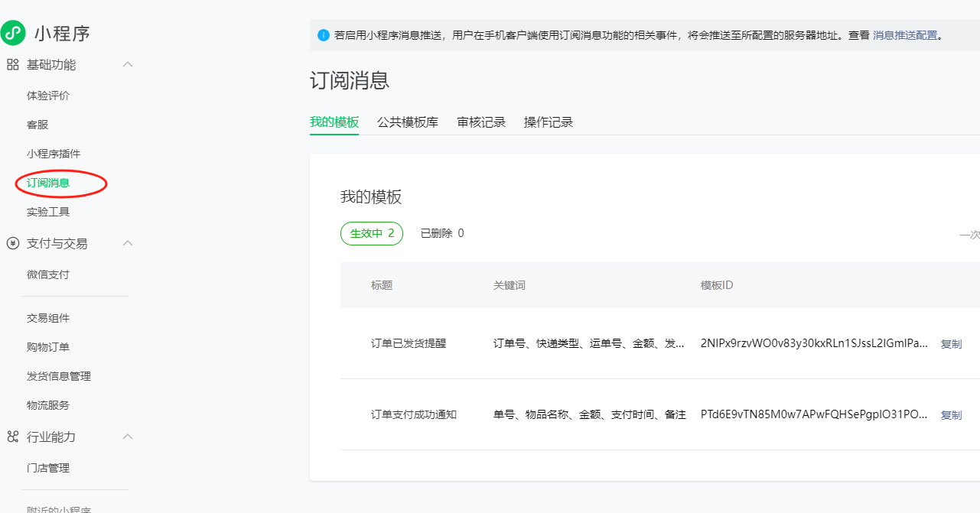Switch to the 我的模板 tab
Image resolution: width=980 pixels, height=513 pixels.
tap(334, 122)
